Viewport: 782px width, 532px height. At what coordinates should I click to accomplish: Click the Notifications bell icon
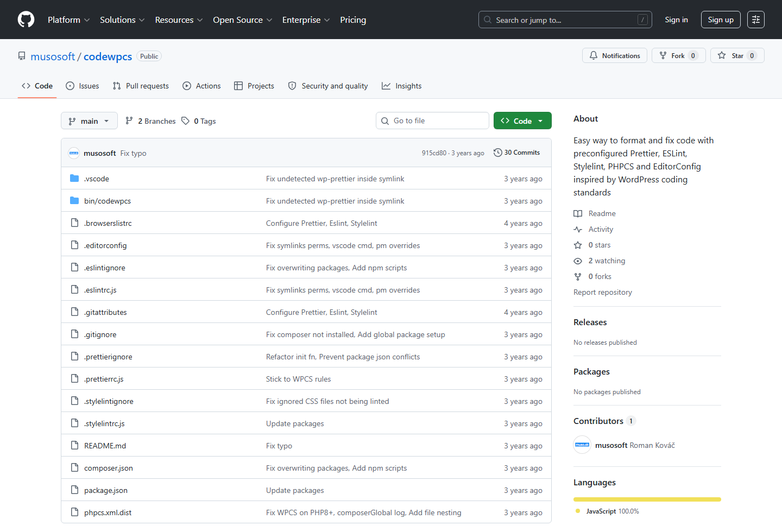(594, 55)
